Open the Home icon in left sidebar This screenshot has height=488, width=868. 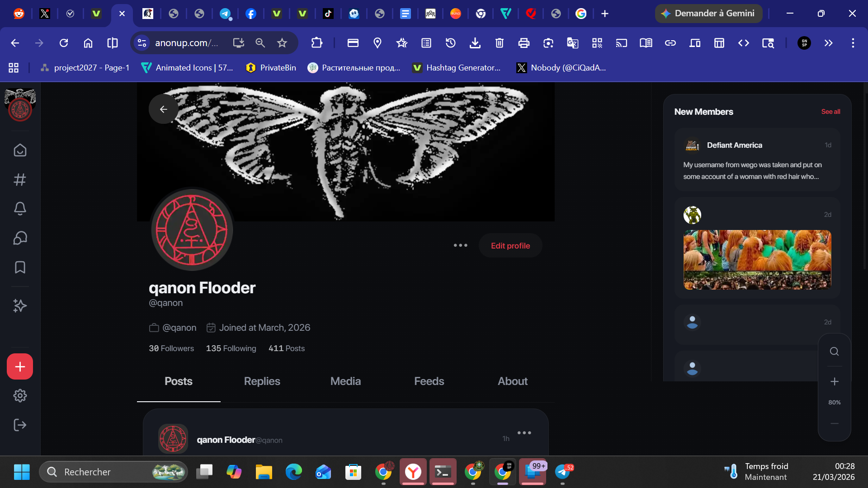click(x=20, y=150)
